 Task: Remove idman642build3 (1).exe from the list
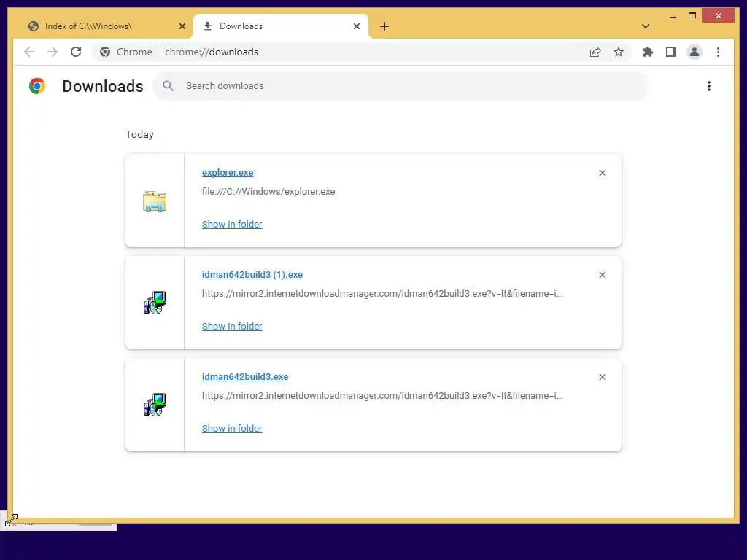pos(602,275)
